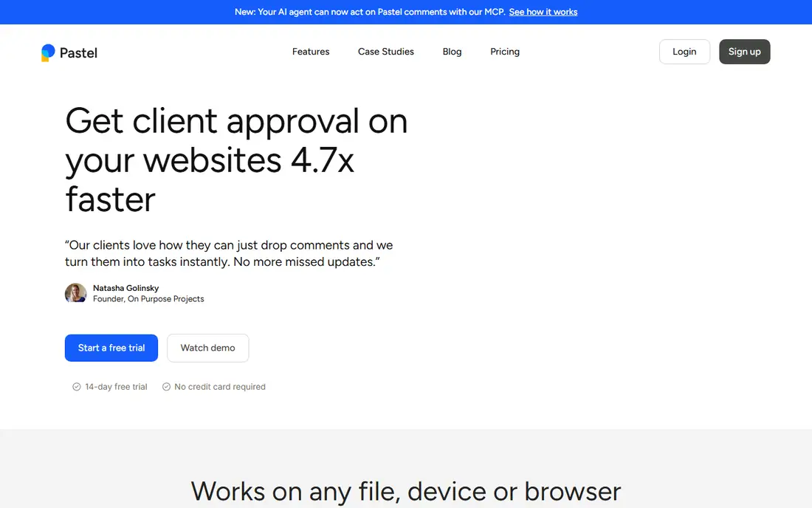Click the Sign up button
Screen dimensions: 812x508
(744, 52)
